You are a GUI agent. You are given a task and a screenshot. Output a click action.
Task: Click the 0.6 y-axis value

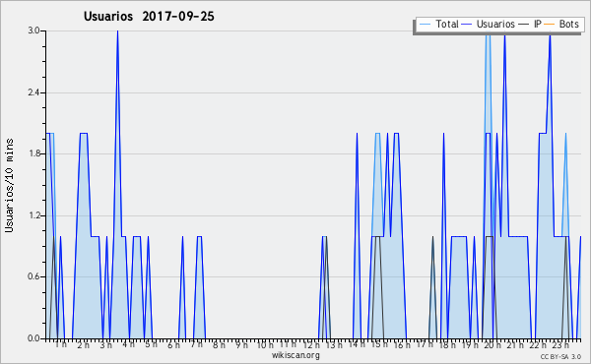pos(33,277)
